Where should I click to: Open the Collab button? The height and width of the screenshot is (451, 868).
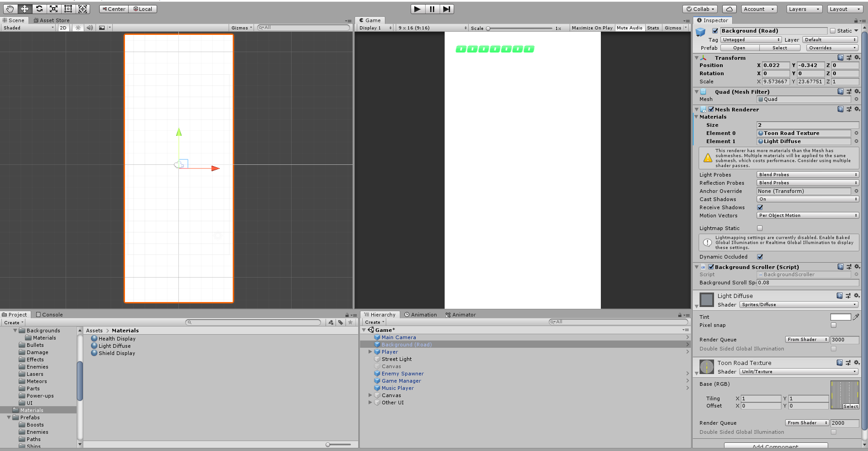[700, 9]
